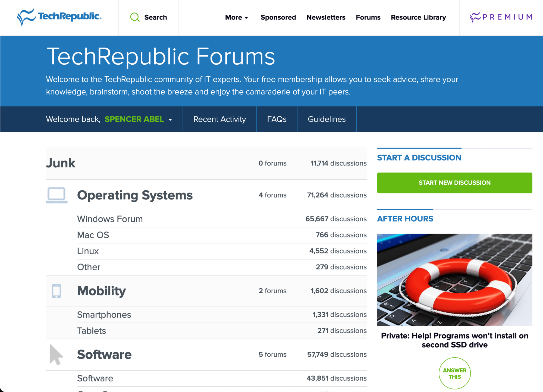Click the life preserver keyboard image

(x=454, y=280)
